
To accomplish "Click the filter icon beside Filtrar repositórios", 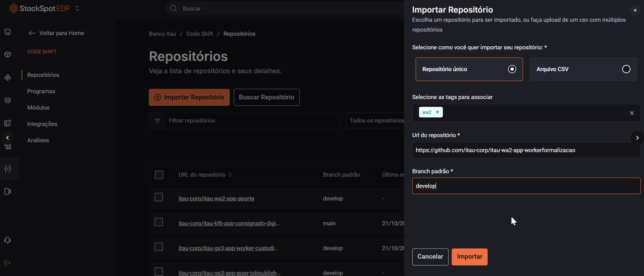I will (157, 121).
